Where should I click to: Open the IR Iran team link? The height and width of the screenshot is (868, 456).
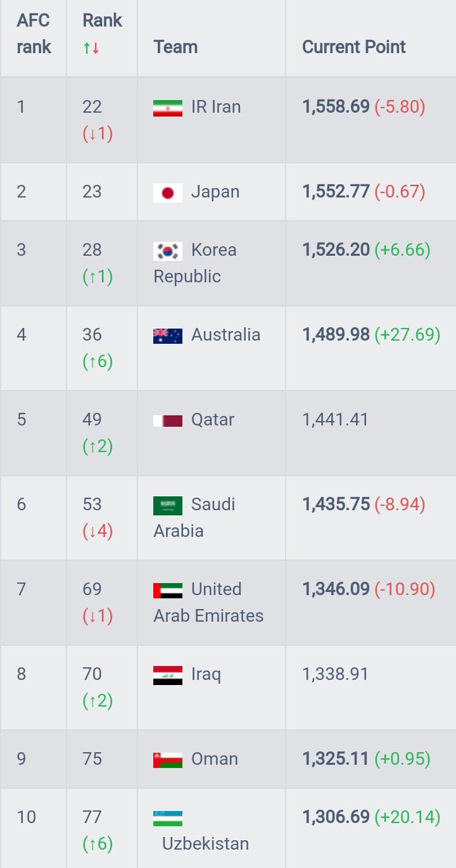[216, 107]
